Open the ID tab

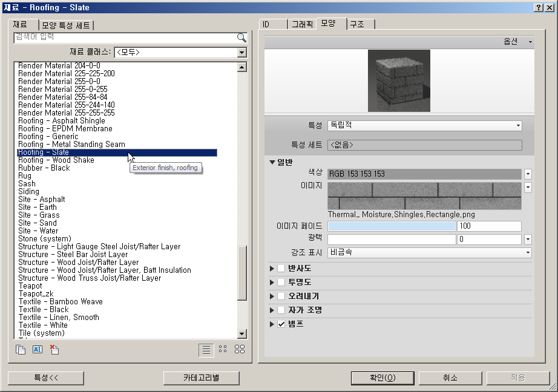(273, 24)
